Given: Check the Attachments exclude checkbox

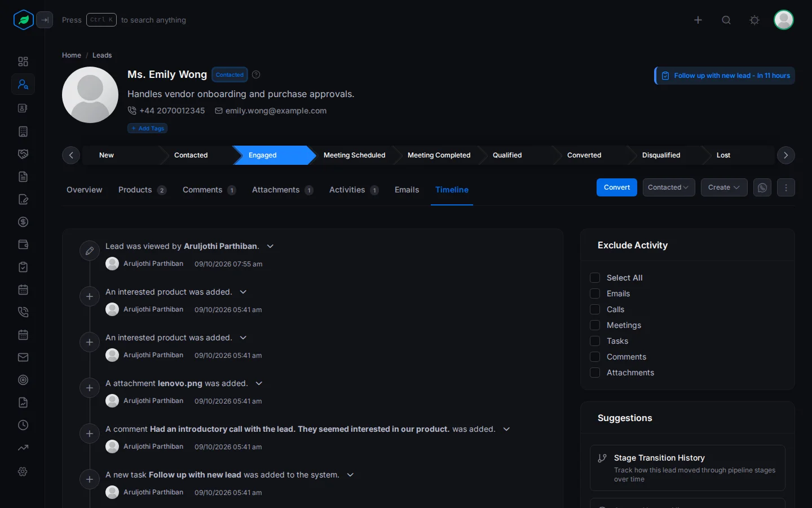Looking at the screenshot, I should [x=595, y=373].
